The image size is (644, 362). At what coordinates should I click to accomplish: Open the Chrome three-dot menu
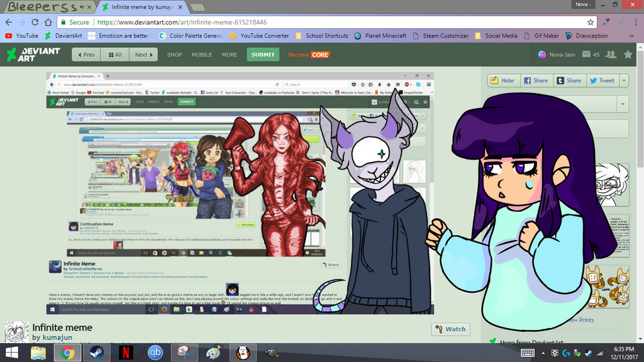click(636, 22)
